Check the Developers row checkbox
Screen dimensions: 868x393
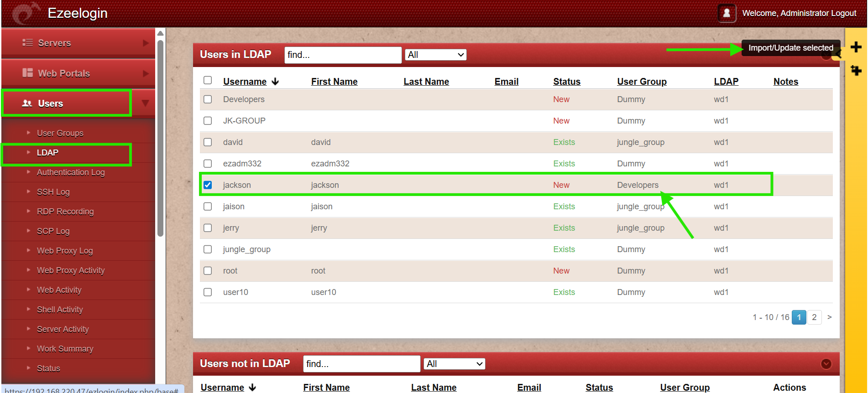pyautogui.click(x=208, y=99)
